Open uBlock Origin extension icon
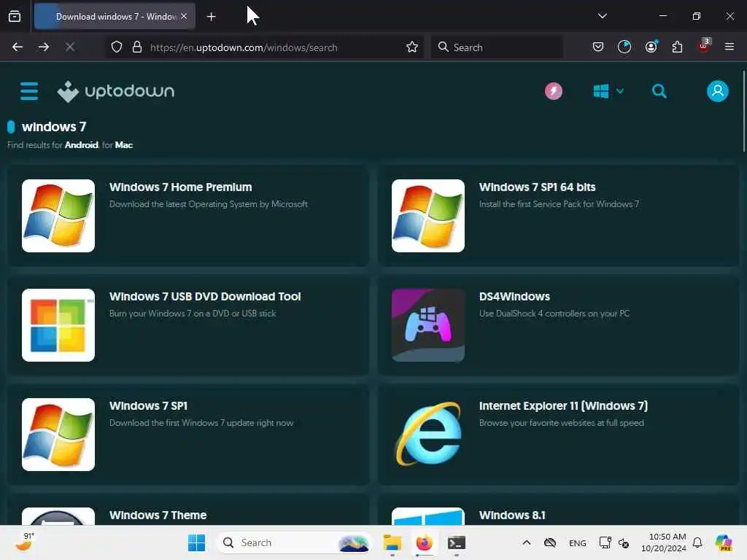 point(704,46)
